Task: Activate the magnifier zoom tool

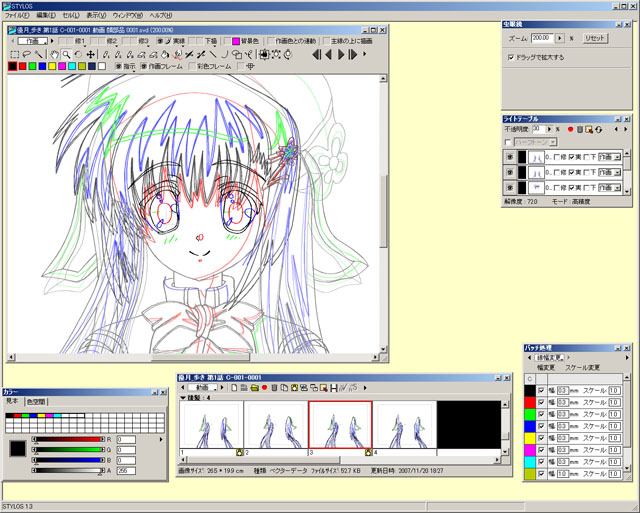Action: pos(66,55)
